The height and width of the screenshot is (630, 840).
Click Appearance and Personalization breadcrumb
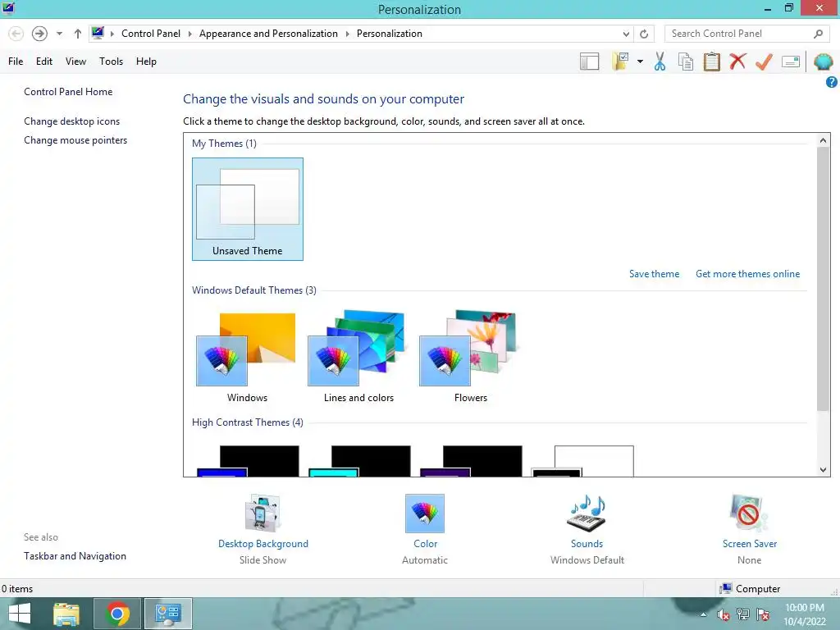268,33
